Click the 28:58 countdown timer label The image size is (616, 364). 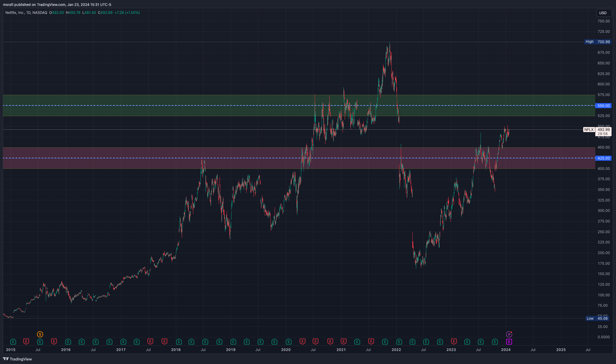pos(603,134)
